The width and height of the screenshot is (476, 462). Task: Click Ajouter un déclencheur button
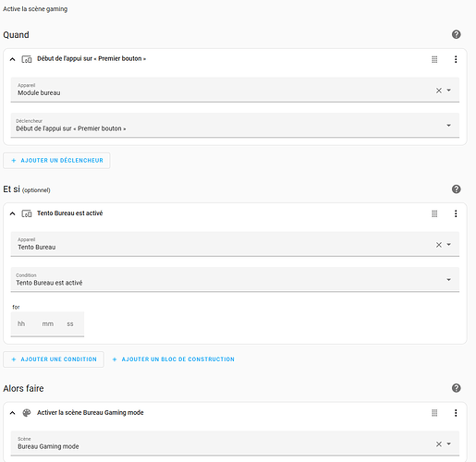(x=56, y=161)
